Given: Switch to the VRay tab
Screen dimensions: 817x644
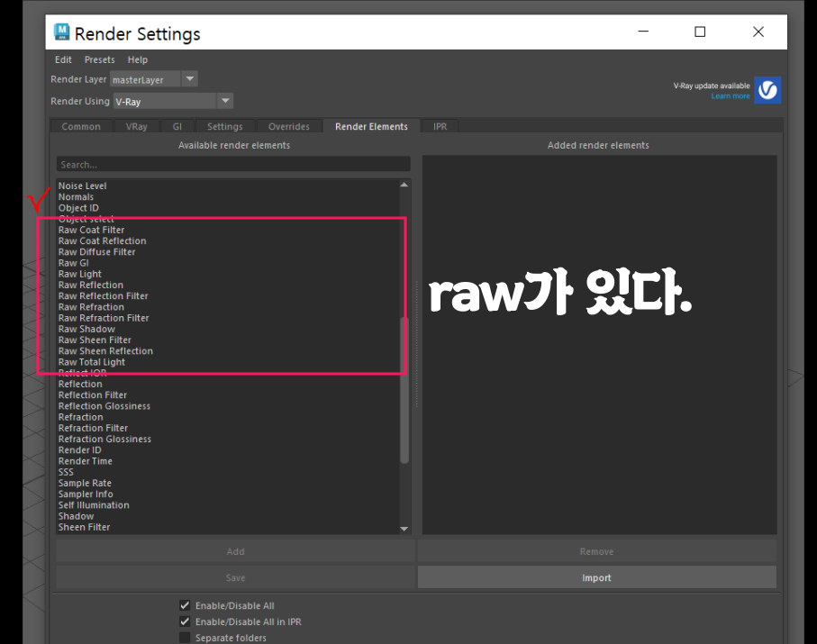Looking at the screenshot, I should pyautogui.click(x=137, y=127).
